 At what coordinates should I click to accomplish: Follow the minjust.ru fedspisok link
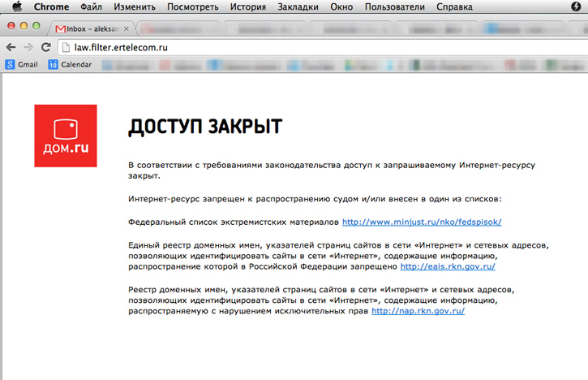pos(422,222)
